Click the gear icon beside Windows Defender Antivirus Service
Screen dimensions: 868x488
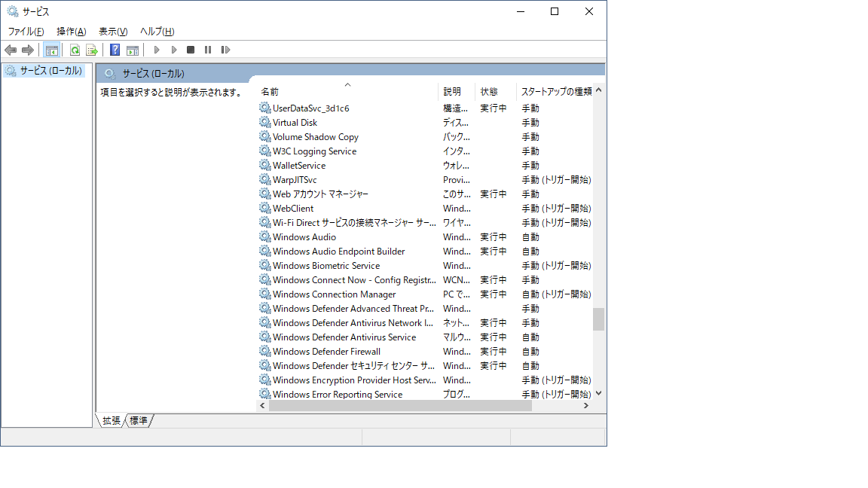pos(265,337)
